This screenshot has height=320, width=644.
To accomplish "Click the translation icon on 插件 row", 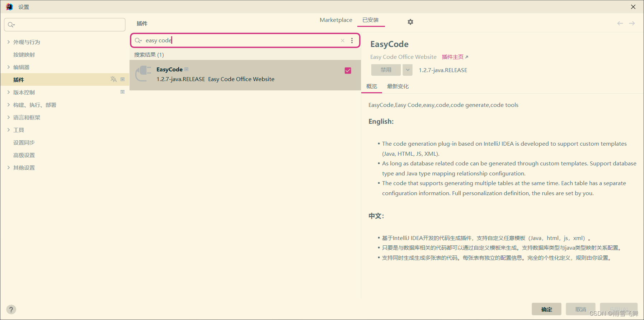I will pos(113,79).
